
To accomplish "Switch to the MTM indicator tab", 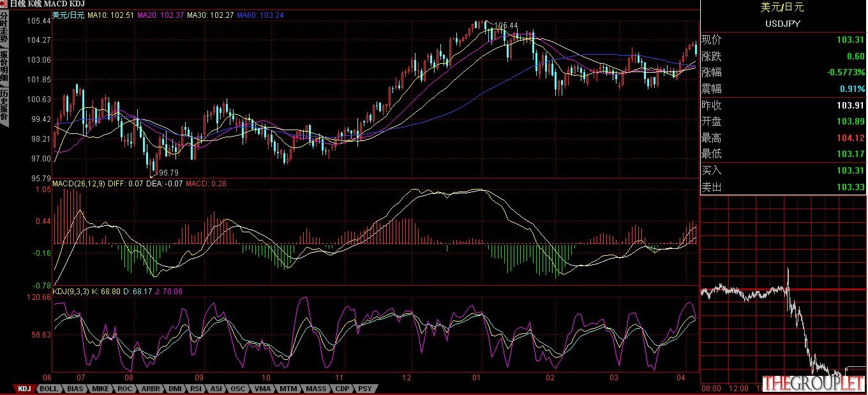I will (288, 389).
